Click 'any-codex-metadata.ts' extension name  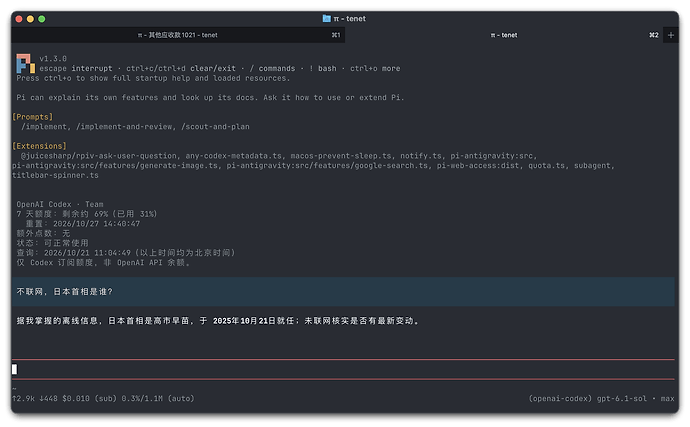click(234, 156)
